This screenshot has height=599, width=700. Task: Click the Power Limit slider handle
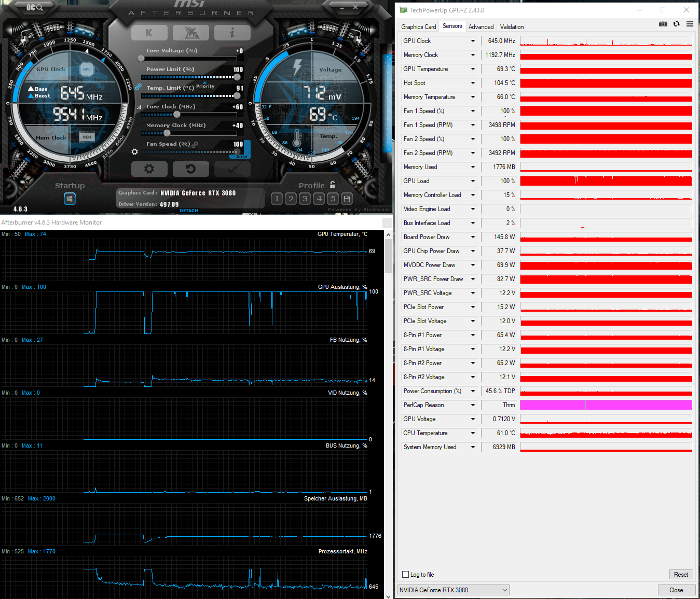tap(237, 77)
